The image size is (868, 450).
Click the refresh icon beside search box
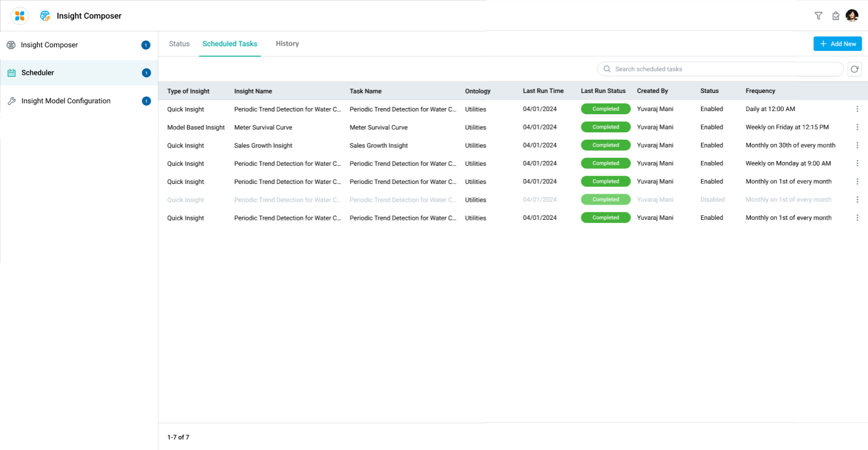click(x=855, y=69)
